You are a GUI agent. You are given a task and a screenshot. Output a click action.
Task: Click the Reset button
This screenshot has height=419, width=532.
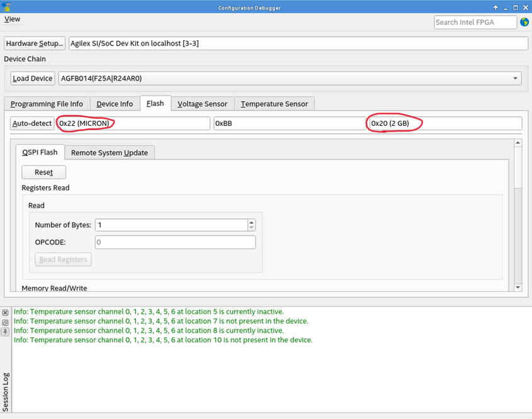44,172
